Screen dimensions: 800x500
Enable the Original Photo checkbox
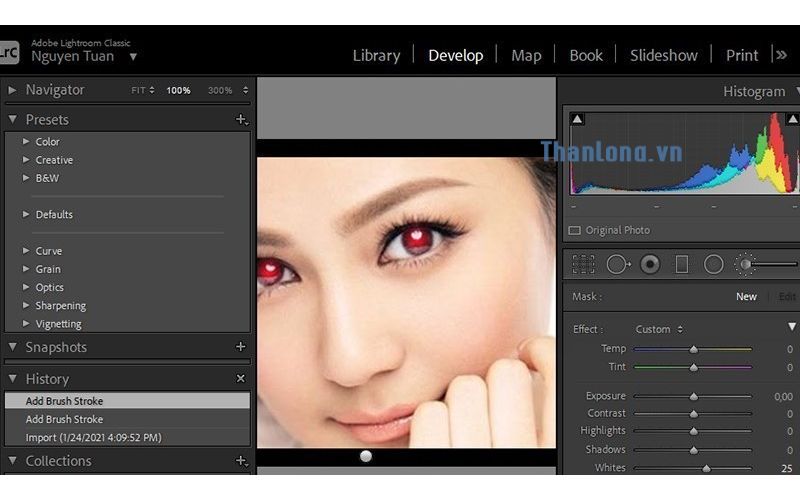coord(575,230)
